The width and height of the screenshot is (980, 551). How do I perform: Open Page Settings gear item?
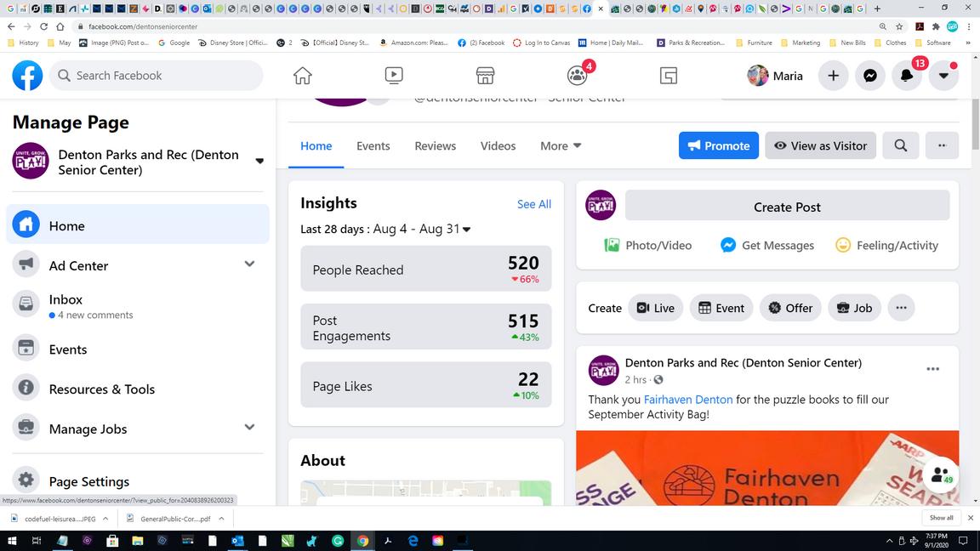[x=138, y=481]
